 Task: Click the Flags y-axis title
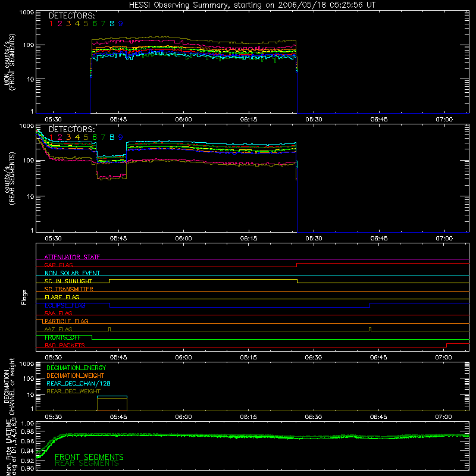pos(24,297)
